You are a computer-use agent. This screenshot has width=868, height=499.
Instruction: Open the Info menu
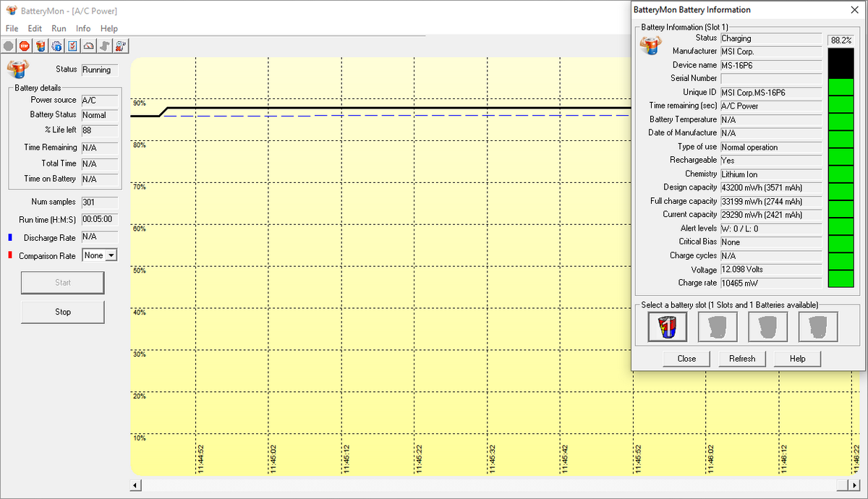83,28
